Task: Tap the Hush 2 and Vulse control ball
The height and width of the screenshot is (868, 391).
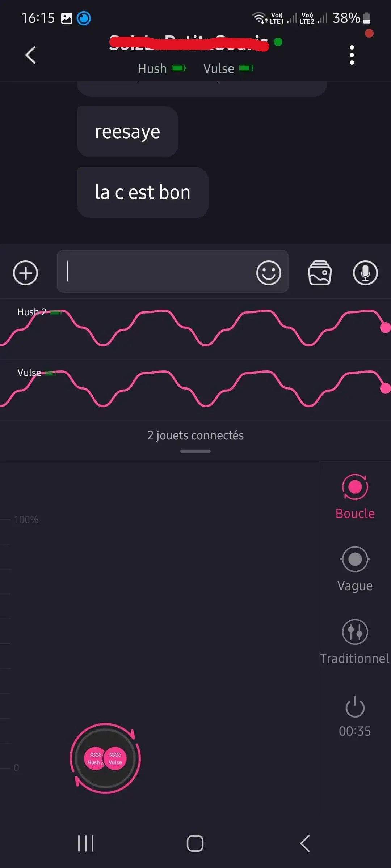Action: pyautogui.click(x=105, y=758)
